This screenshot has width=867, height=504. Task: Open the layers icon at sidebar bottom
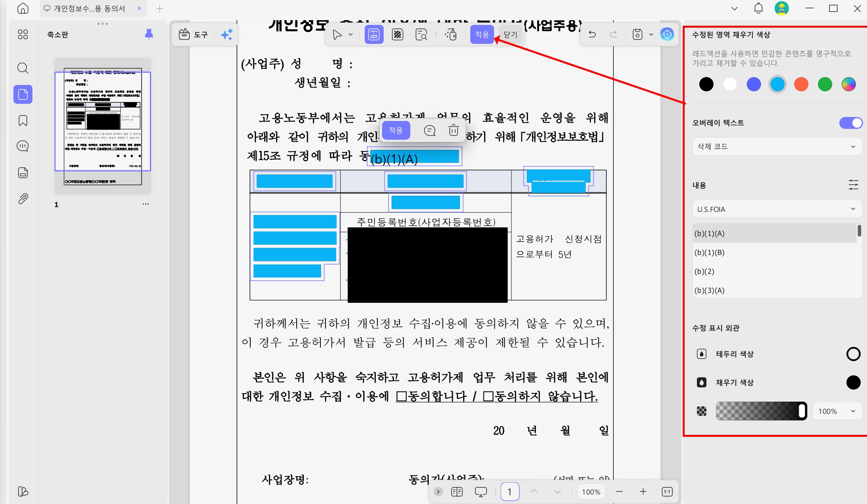23,491
